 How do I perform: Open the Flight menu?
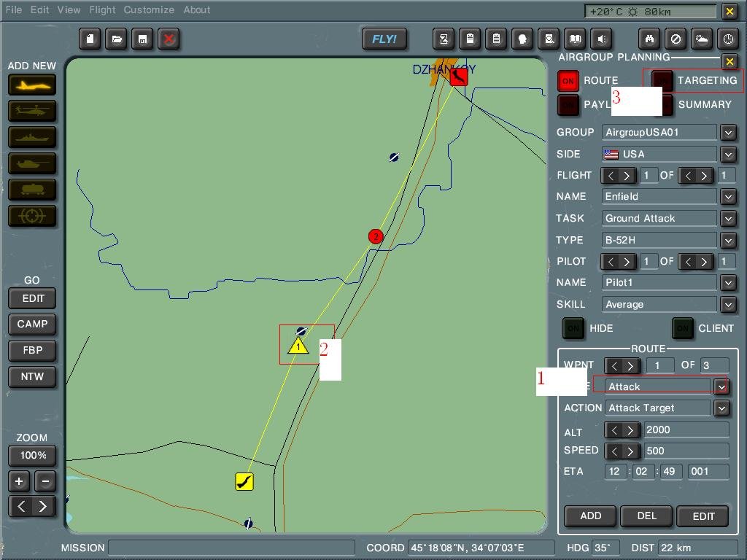point(102,9)
